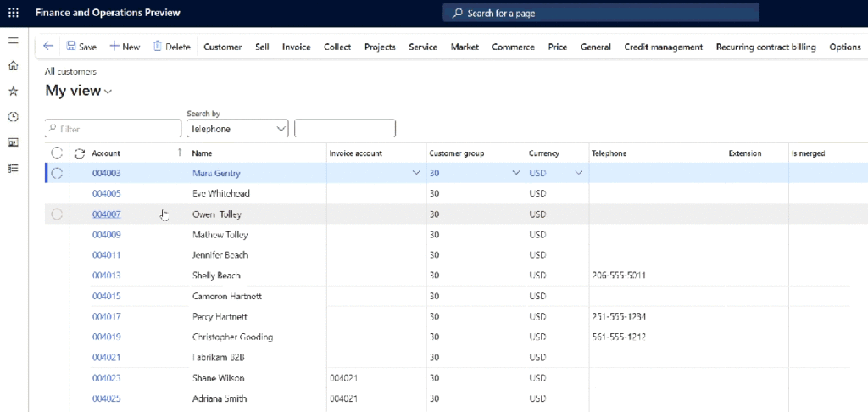Click the Search for a page box
The height and width of the screenshot is (412, 868).
pos(600,14)
